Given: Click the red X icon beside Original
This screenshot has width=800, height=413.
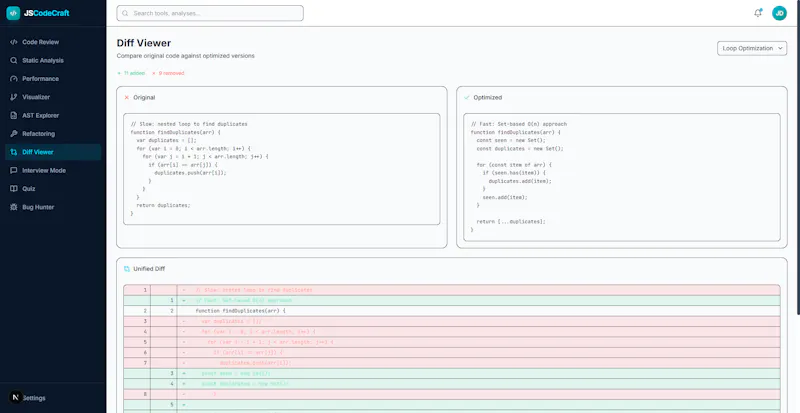Looking at the screenshot, I should click(x=127, y=97).
